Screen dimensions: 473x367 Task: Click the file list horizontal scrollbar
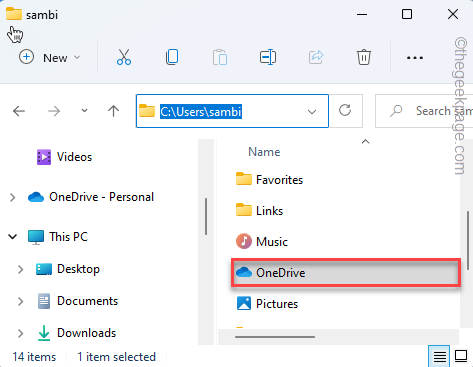click(275, 337)
